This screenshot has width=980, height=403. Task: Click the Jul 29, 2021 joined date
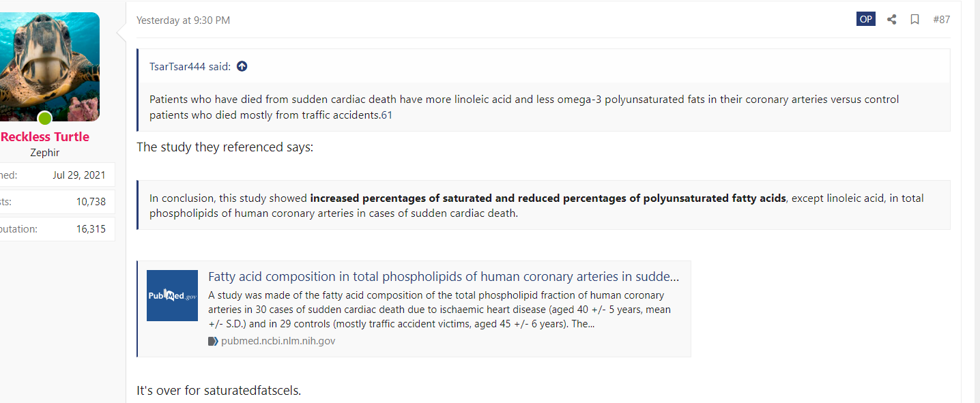[x=79, y=175]
